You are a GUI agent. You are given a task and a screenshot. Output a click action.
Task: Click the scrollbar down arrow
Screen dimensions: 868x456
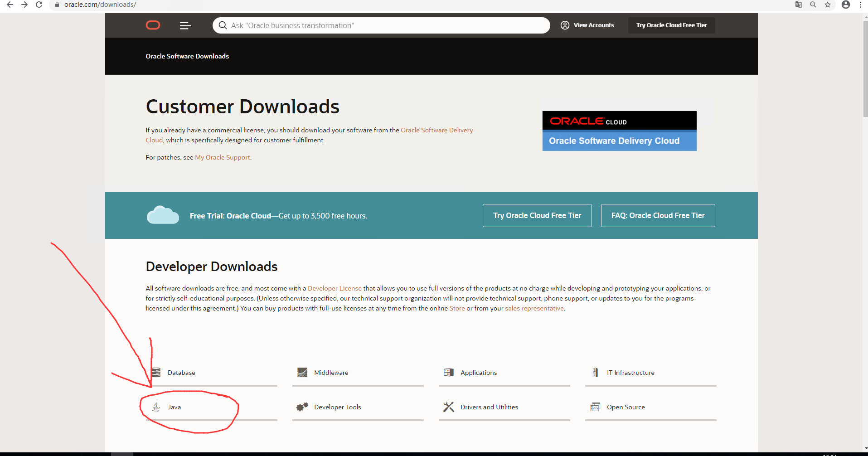click(865, 448)
